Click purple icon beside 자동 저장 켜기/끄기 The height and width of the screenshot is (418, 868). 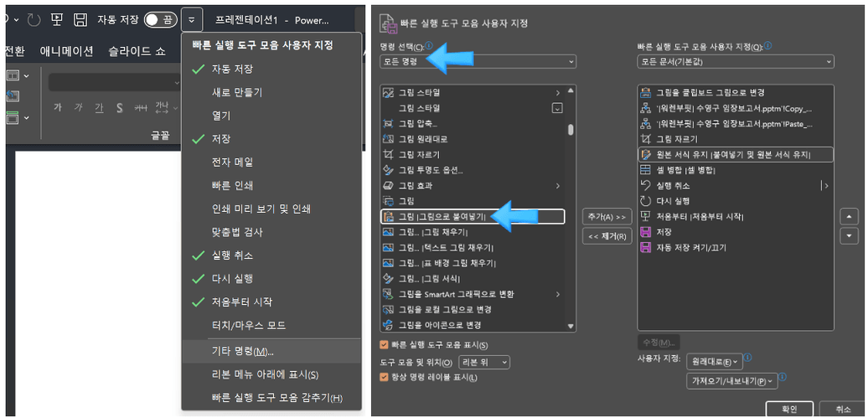645,247
